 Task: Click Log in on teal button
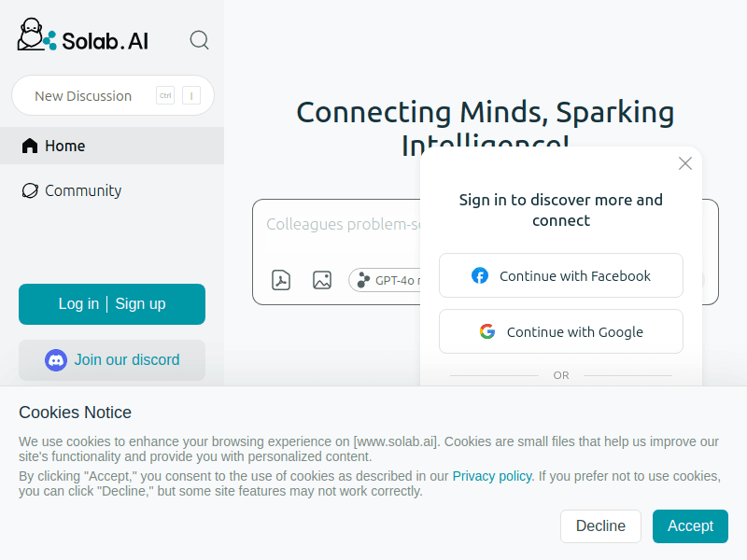[x=78, y=304]
